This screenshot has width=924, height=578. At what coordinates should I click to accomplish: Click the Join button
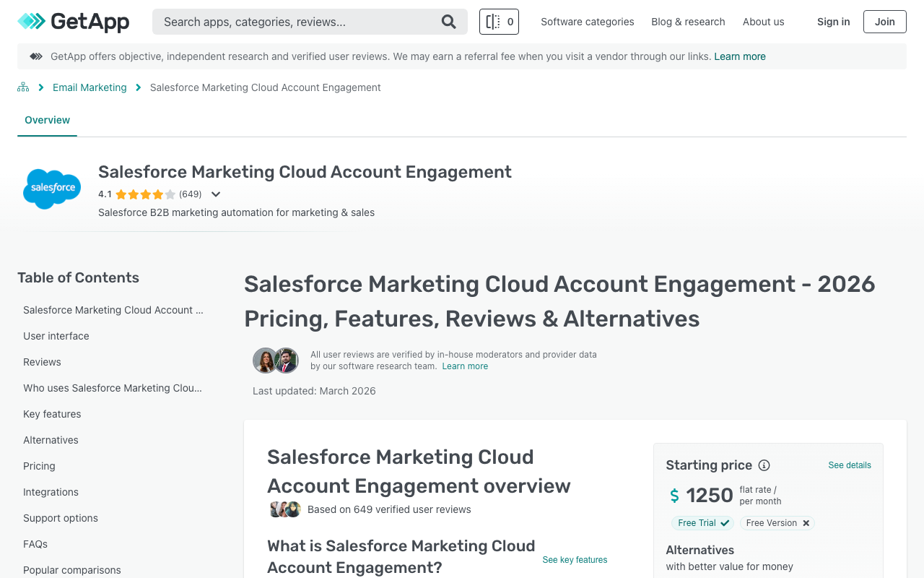pos(885,22)
